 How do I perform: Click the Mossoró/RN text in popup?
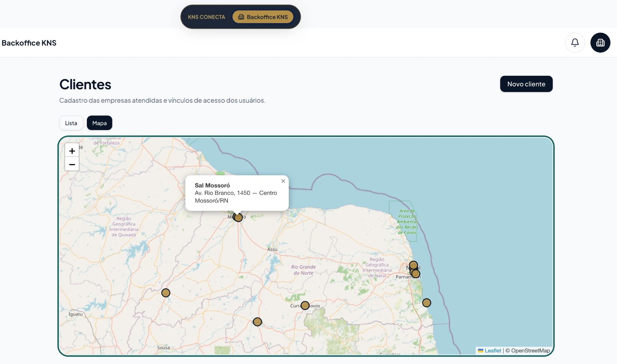211,201
